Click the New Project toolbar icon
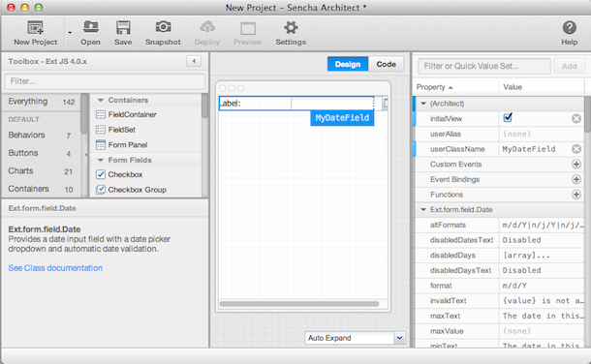The image size is (591, 364). pyautogui.click(x=36, y=27)
